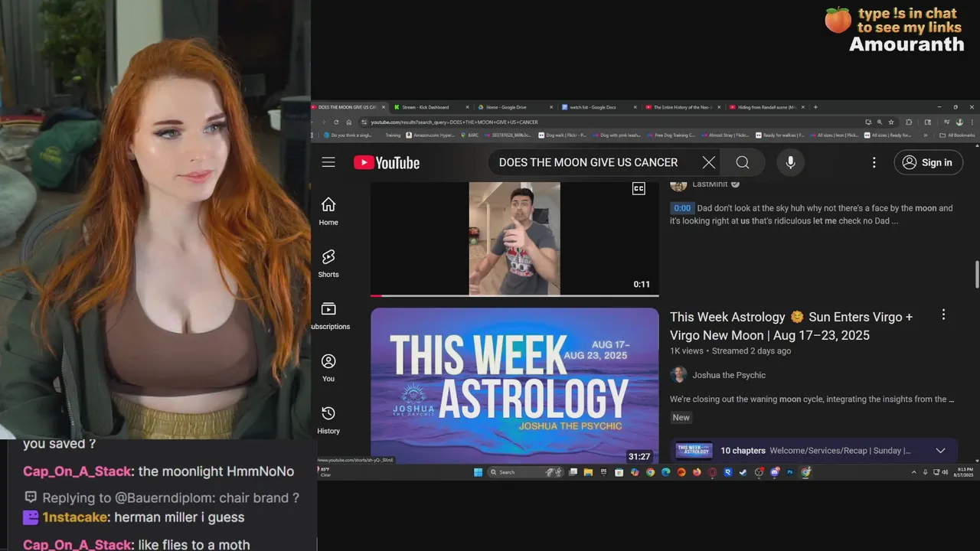Open more actions for Astrology video

(943, 315)
